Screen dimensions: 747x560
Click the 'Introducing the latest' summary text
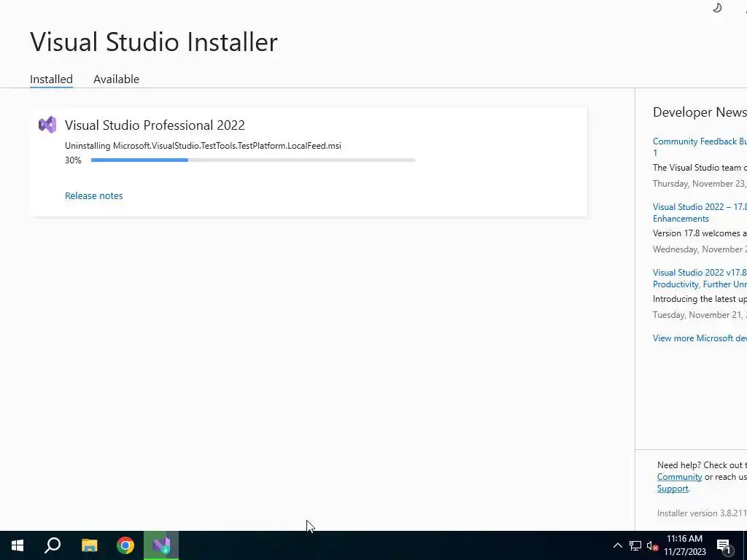(700, 299)
